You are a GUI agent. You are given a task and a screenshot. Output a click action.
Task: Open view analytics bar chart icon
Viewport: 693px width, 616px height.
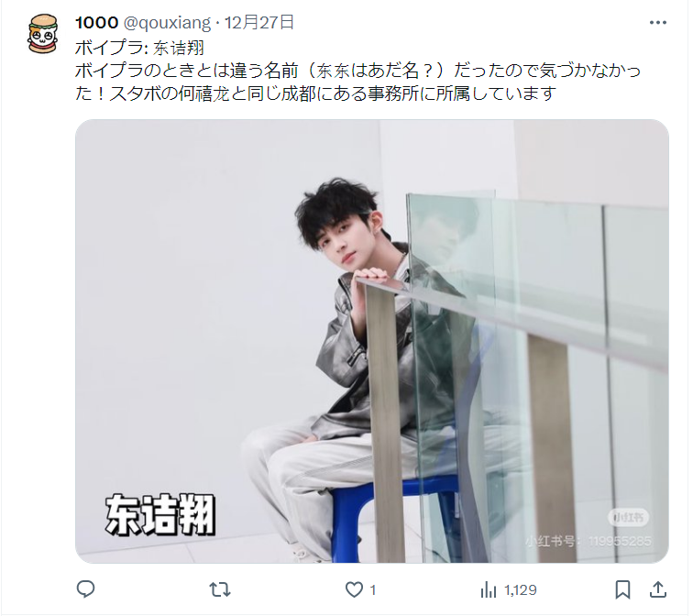[489, 590]
